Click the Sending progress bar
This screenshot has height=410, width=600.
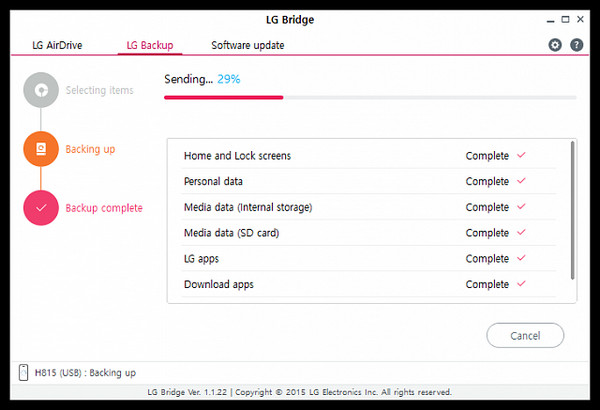click(370, 98)
